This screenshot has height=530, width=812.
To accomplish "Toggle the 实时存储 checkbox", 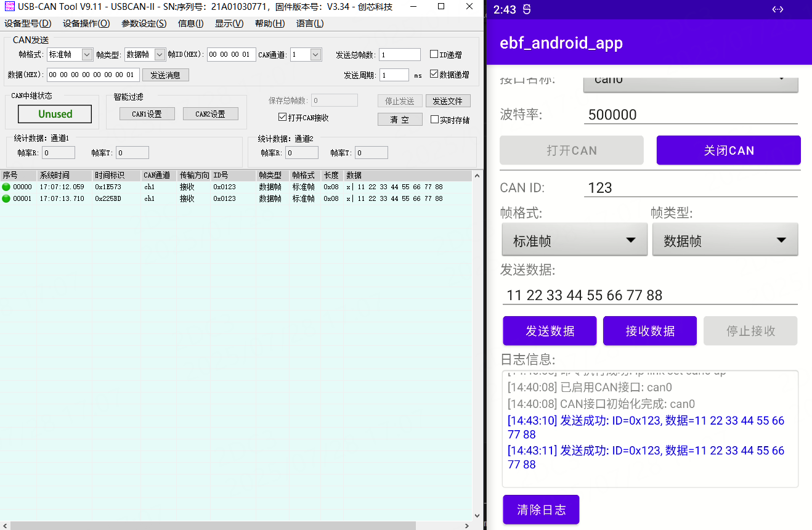I will 434,120.
